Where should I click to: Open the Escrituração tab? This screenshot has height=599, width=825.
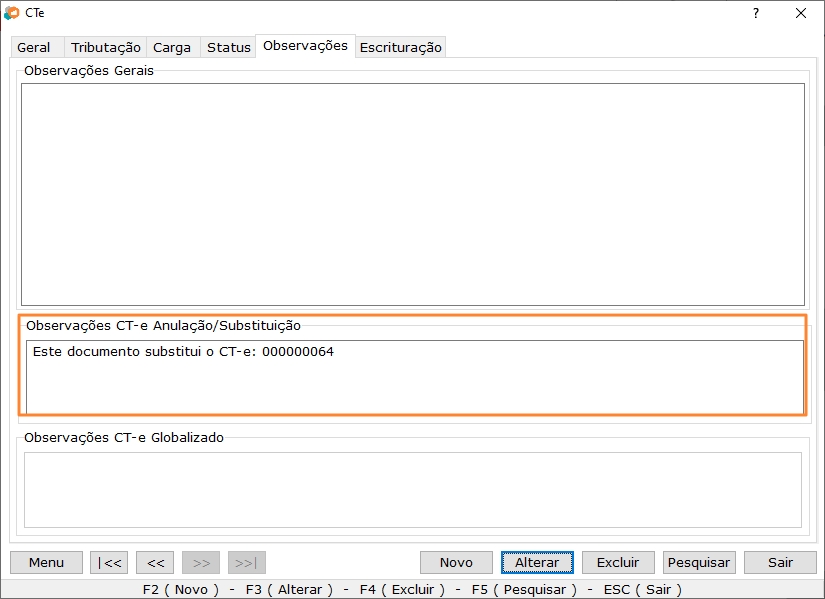[400, 47]
